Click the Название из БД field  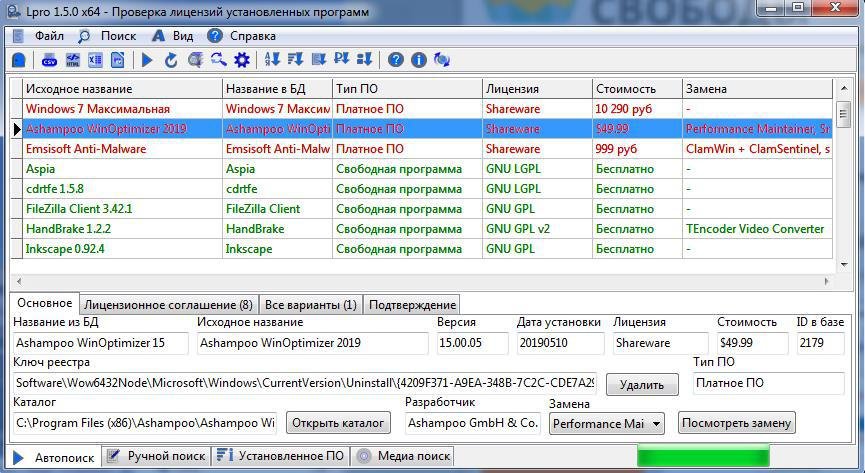point(100,343)
